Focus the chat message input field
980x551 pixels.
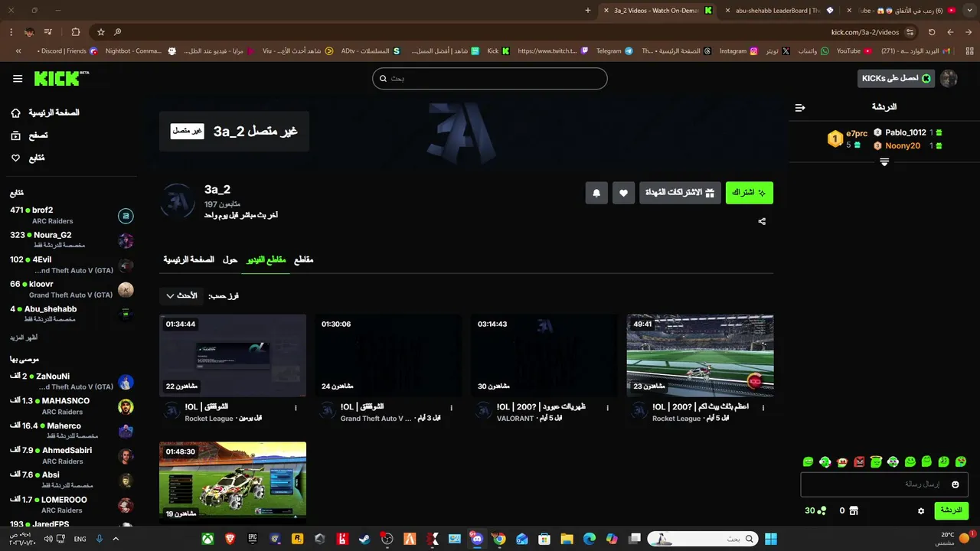click(884, 484)
